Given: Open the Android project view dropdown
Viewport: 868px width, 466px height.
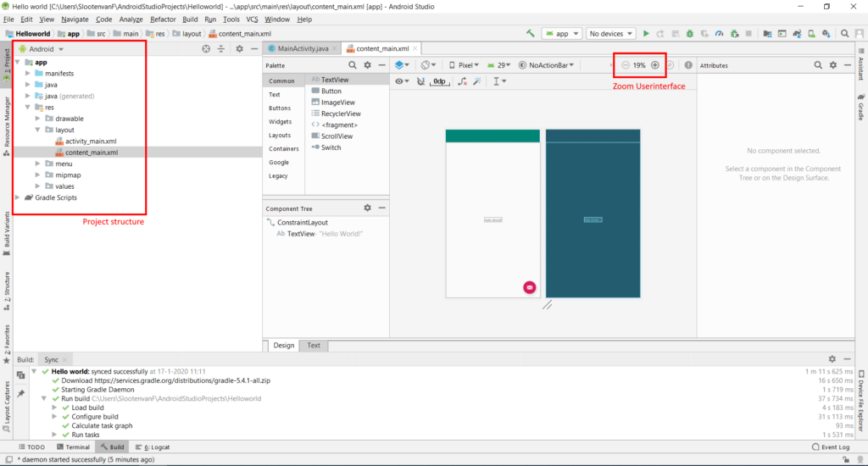Looking at the screenshot, I should [x=42, y=48].
